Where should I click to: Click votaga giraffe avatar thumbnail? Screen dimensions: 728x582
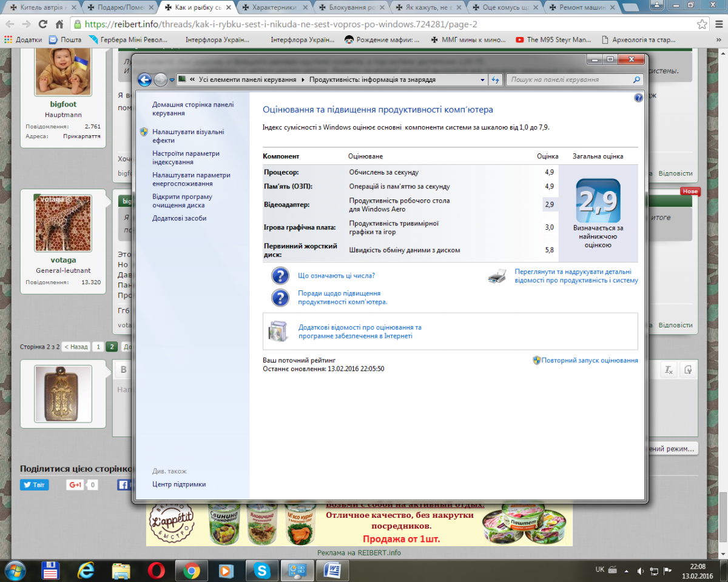pos(63,223)
